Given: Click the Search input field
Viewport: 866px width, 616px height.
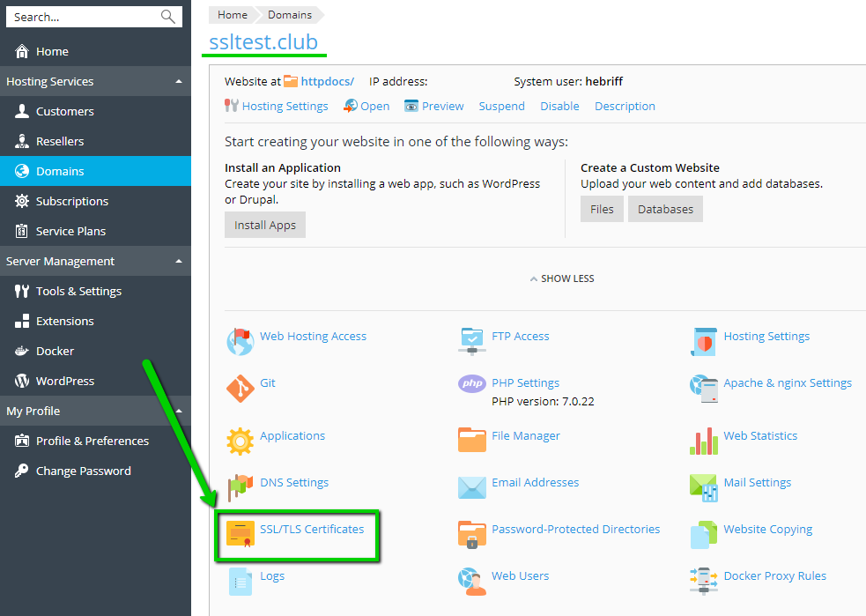Looking at the screenshot, I should (84, 17).
